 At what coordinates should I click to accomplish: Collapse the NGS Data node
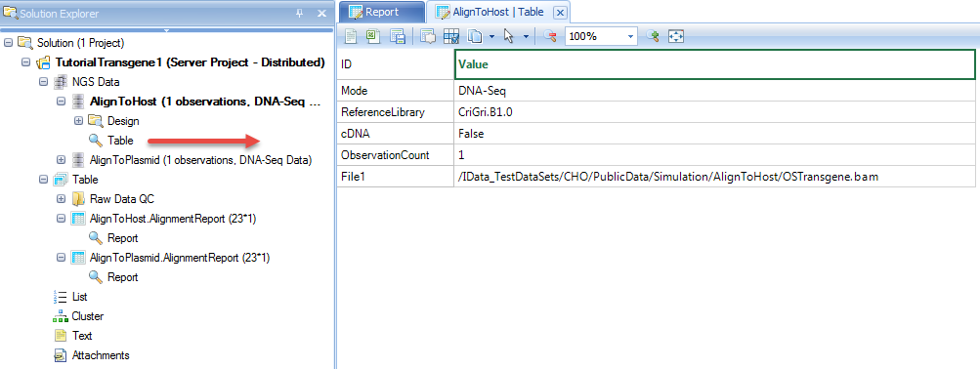[43, 82]
